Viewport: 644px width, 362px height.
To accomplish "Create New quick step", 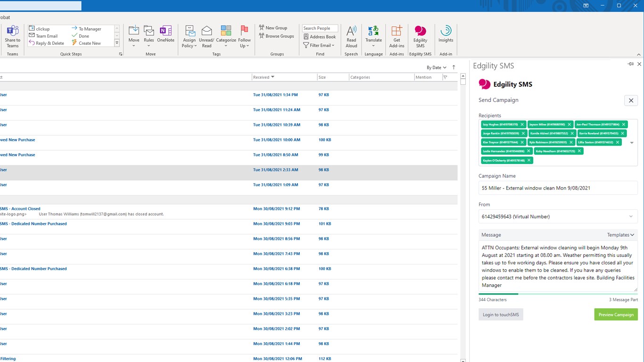I will click(x=86, y=43).
